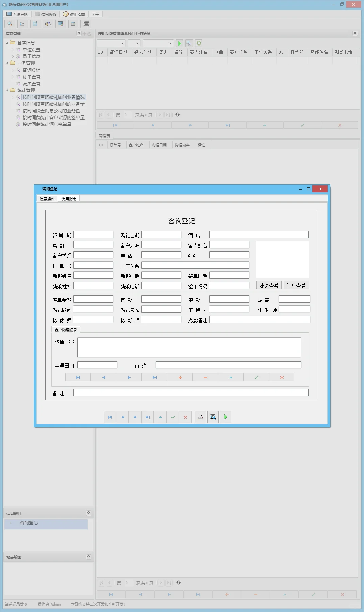Click the 酒店 input field in dialog
The image size is (364, 612).
click(x=259, y=235)
